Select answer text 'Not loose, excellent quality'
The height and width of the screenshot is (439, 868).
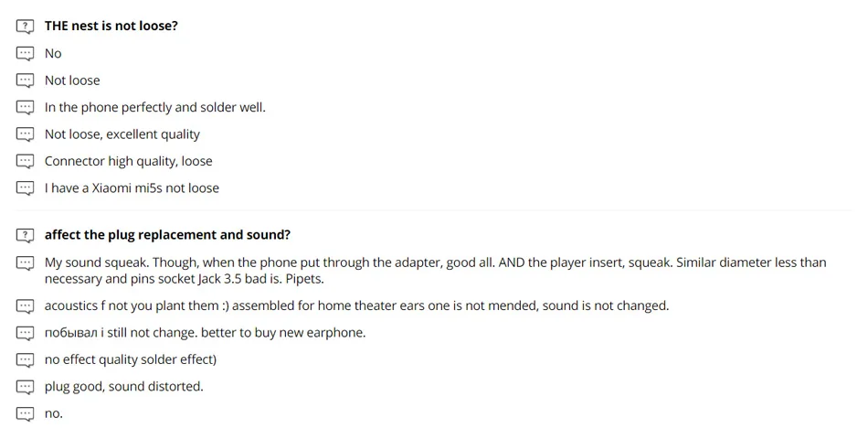tap(122, 134)
